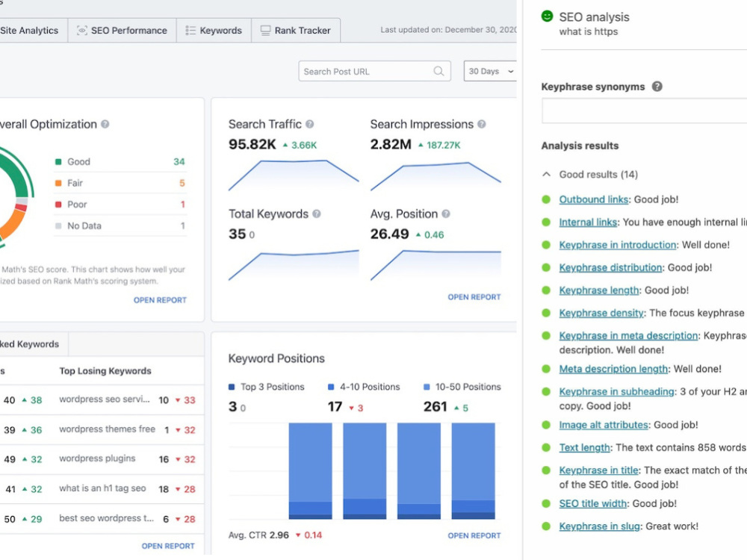747x560 pixels.
Task: Click help icon next to Search Impressions
Action: tap(482, 124)
